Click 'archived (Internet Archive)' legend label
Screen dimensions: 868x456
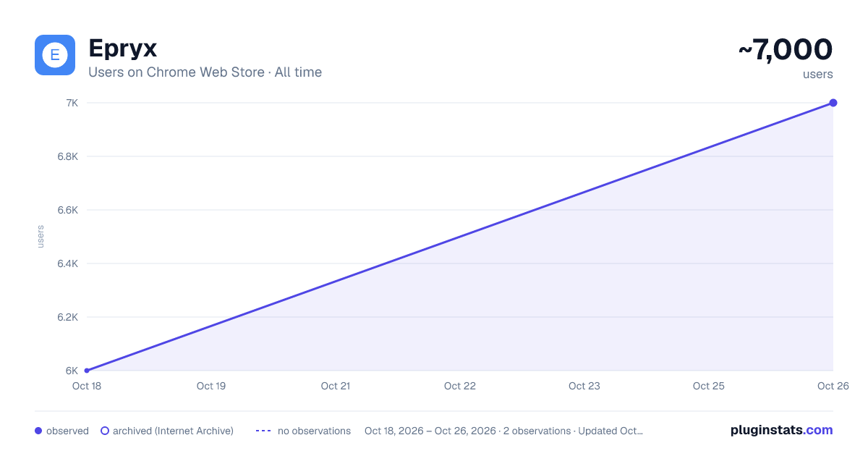tap(173, 431)
